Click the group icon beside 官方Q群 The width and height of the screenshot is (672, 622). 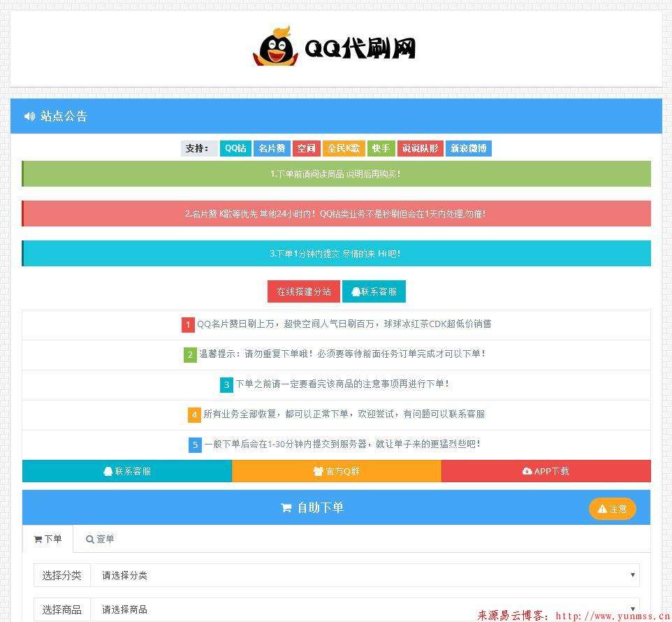(318, 471)
